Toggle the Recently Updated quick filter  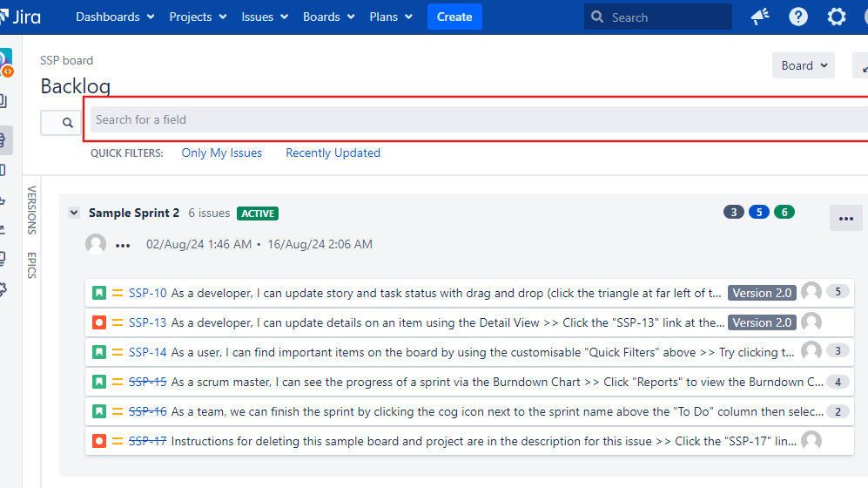click(333, 152)
